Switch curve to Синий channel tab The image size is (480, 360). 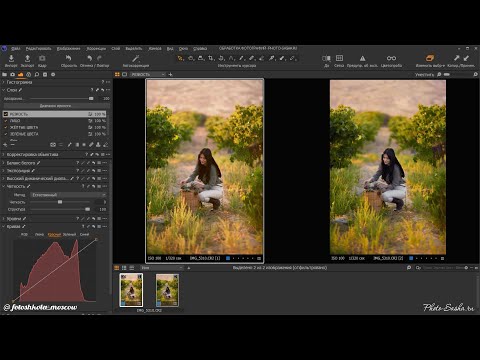click(84, 235)
